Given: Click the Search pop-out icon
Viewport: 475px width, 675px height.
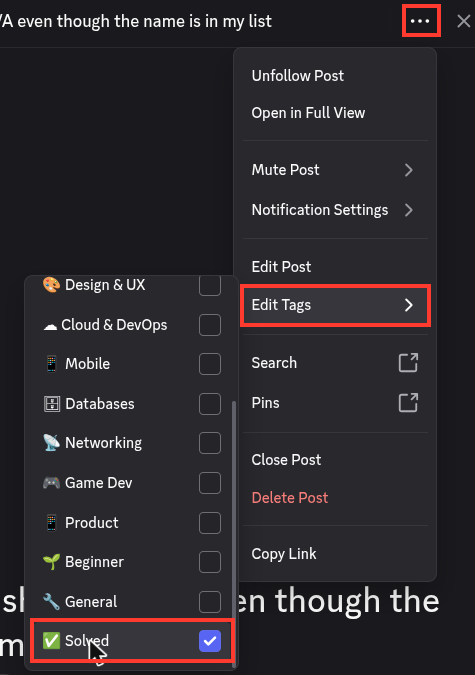Looking at the screenshot, I should 408,362.
